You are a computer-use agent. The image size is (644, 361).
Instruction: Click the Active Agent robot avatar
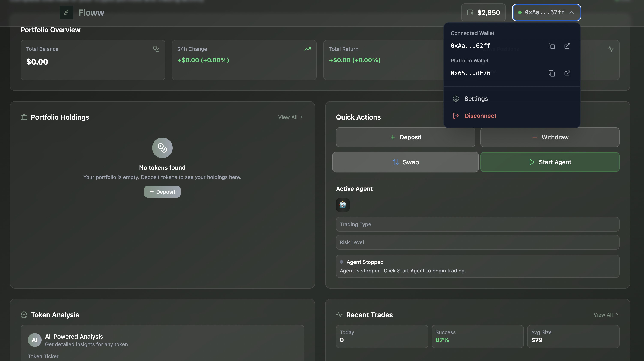343,205
